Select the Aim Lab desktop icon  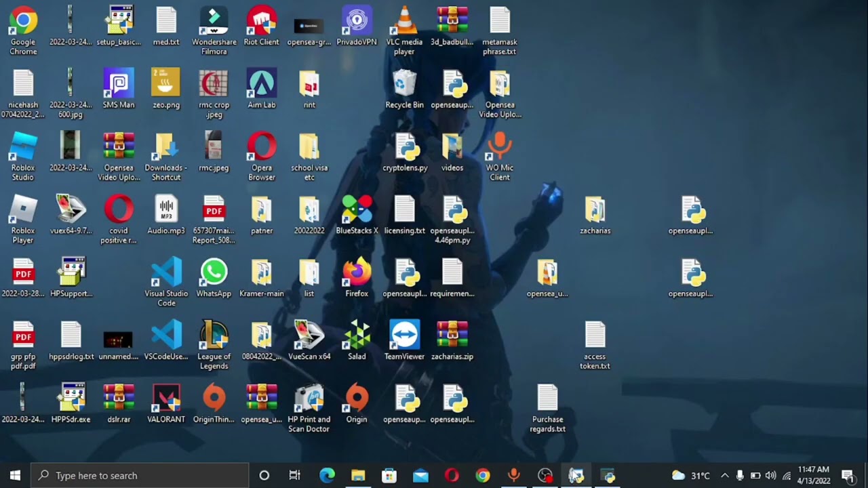pyautogui.click(x=262, y=89)
